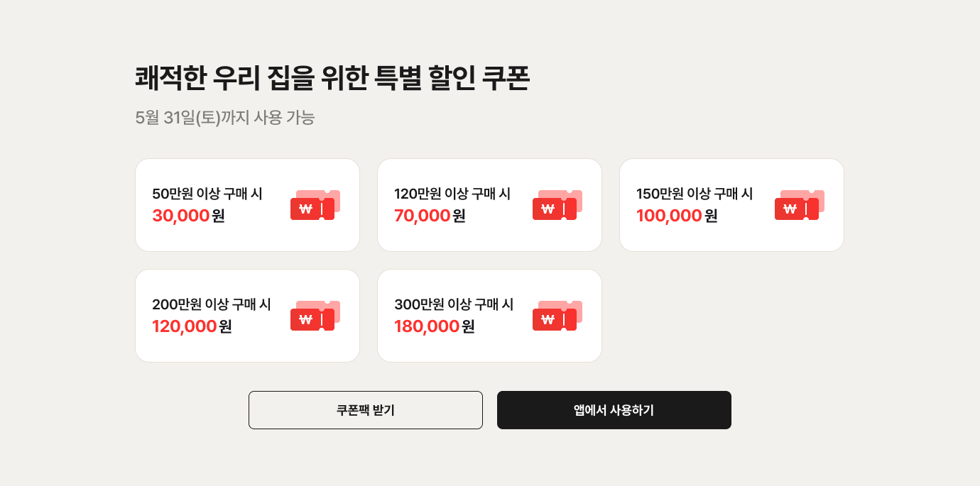Click the coupon icon on the 100,000원 card
Screen dimensions: 980x486
point(800,205)
